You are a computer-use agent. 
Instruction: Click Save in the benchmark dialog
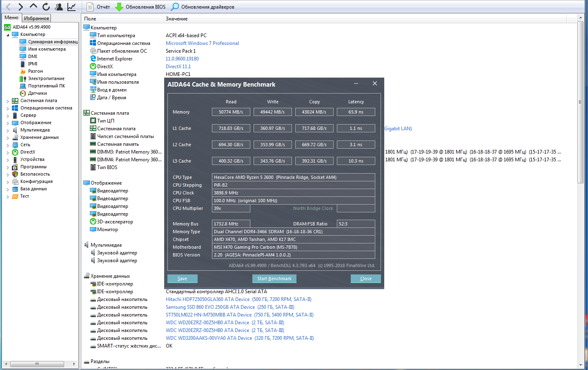coord(183,279)
